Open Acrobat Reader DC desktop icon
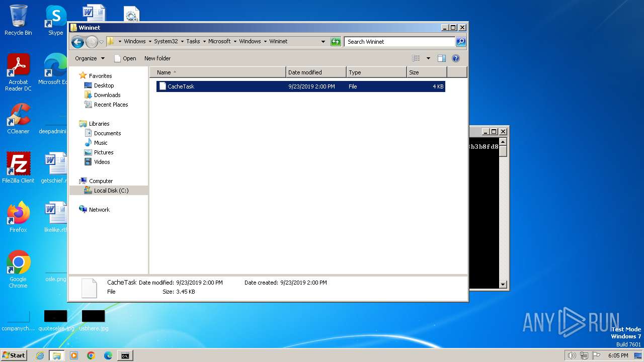644x362 pixels. tap(18, 73)
